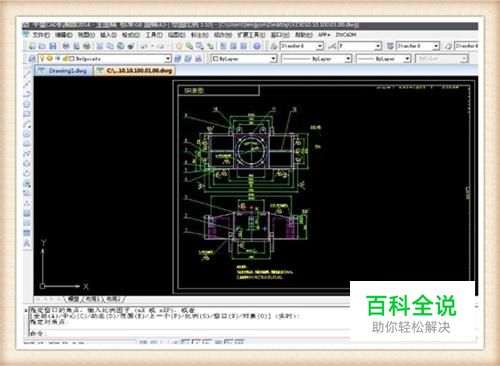
Task: Open the 编辑 Edit menu
Action: point(63,35)
